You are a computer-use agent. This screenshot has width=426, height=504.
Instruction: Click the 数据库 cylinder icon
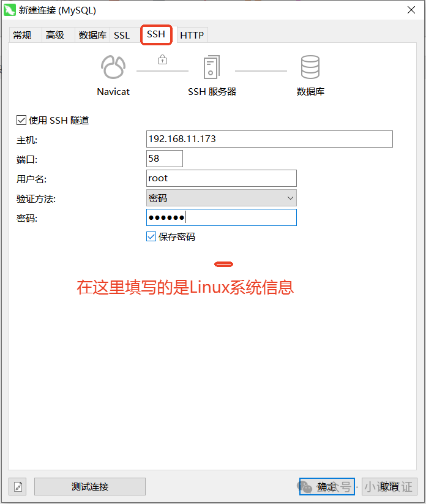(310, 67)
